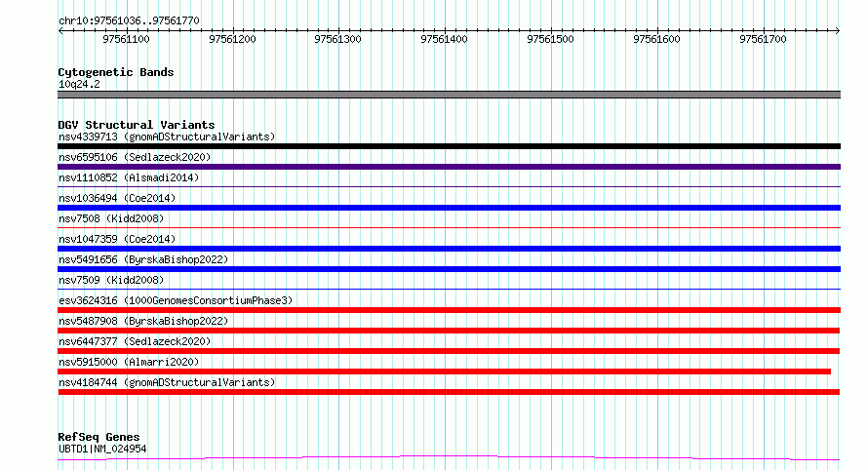
Task: Open the Cytogenetic Bands track heading
Action: coord(116,72)
